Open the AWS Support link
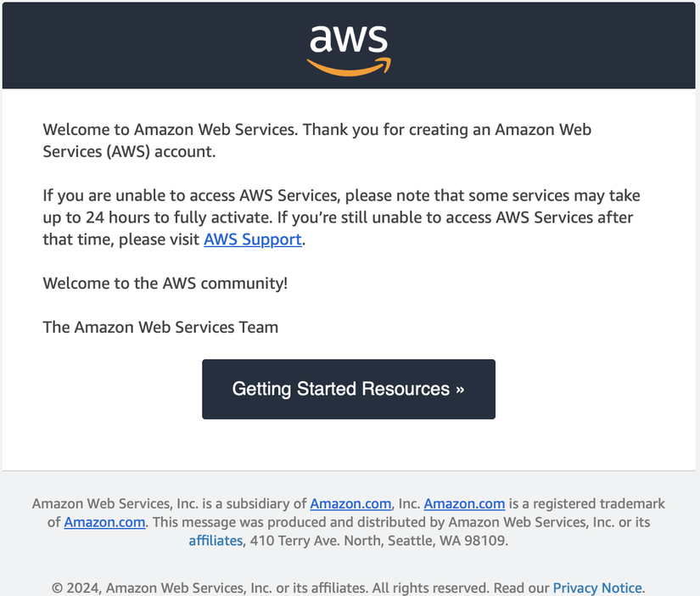Screen dimensions: 700x596 253,239
